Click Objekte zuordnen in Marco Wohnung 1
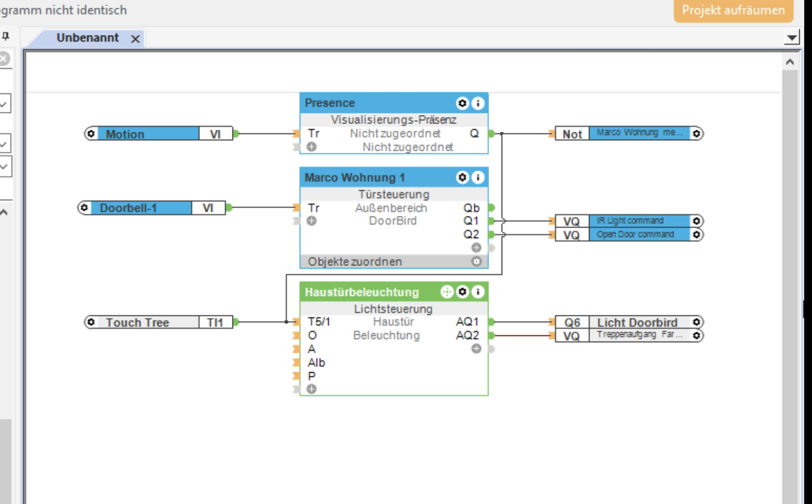 tap(355, 261)
